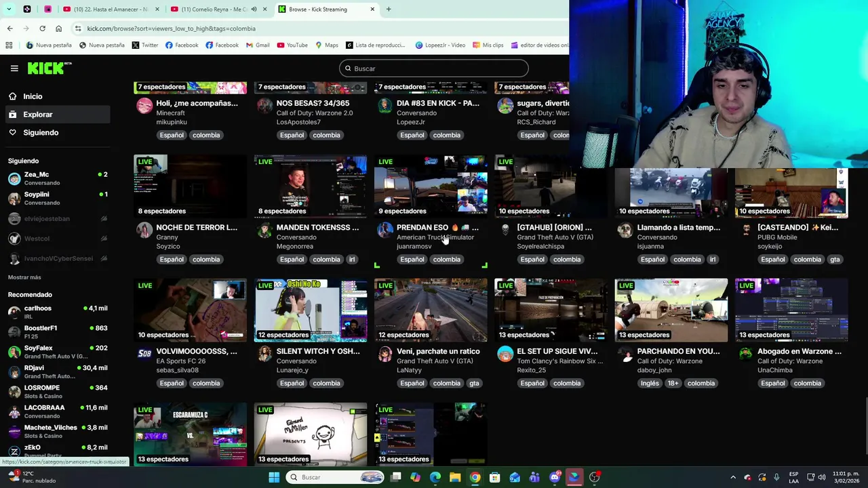
Task: Show hidden system tray icons
Action: [733, 477]
